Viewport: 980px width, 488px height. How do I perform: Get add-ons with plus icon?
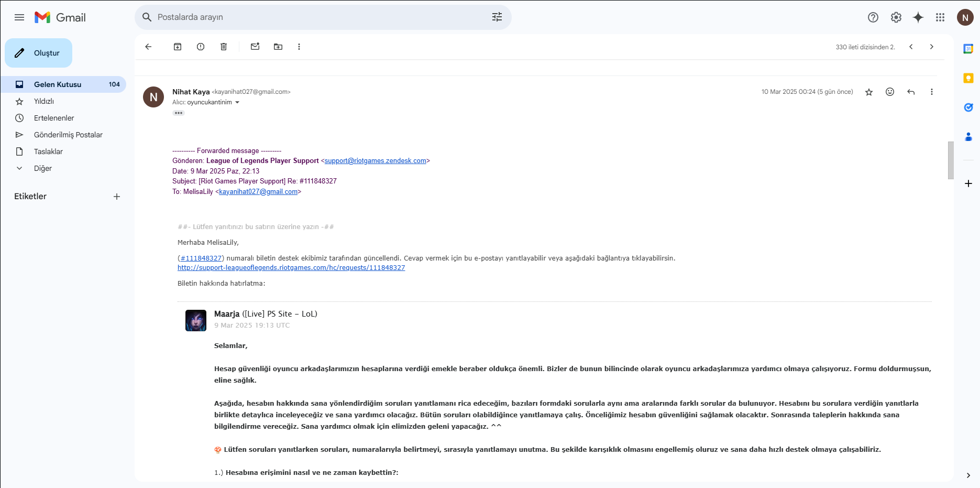point(968,183)
